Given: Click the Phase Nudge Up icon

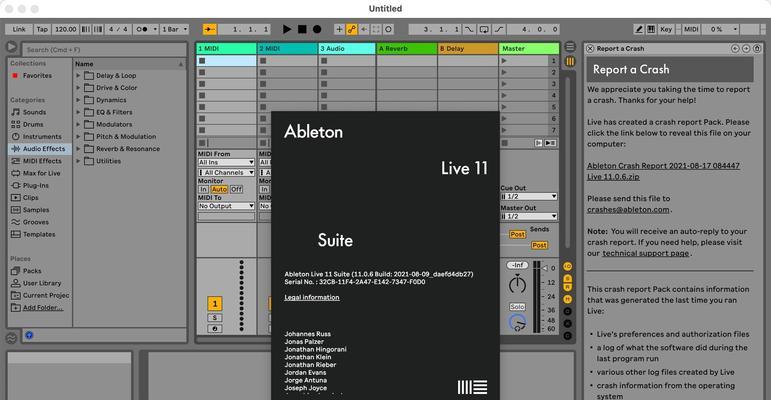Looking at the screenshot, I should point(98,30).
